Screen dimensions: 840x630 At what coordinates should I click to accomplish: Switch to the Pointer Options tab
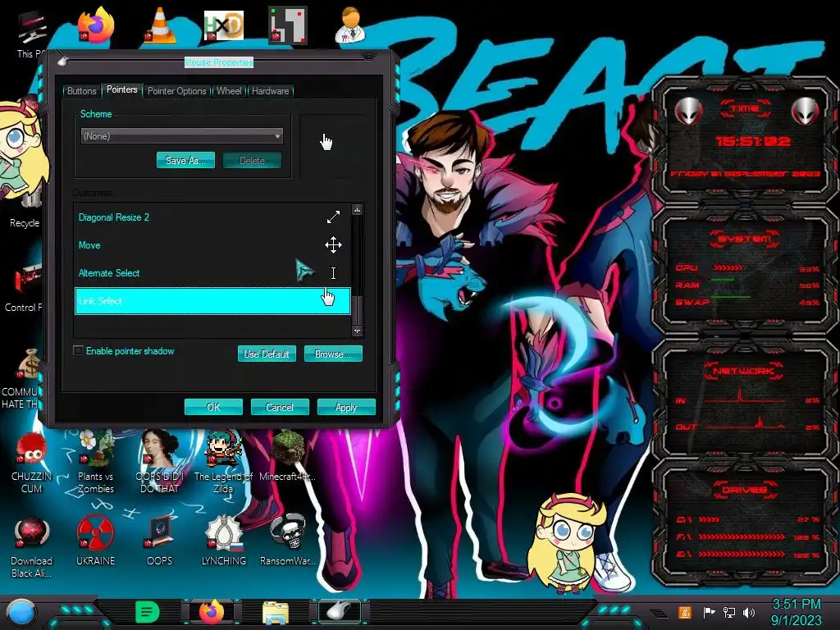click(x=177, y=91)
